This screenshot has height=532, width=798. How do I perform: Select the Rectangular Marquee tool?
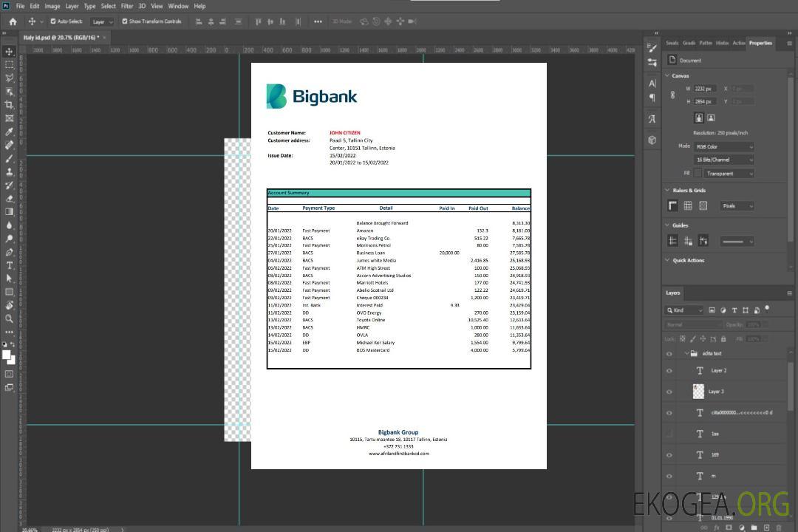point(9,65)
